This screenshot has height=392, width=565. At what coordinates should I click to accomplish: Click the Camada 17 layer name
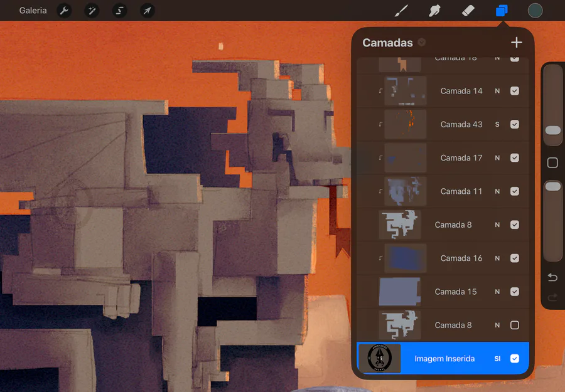point(461,158)
